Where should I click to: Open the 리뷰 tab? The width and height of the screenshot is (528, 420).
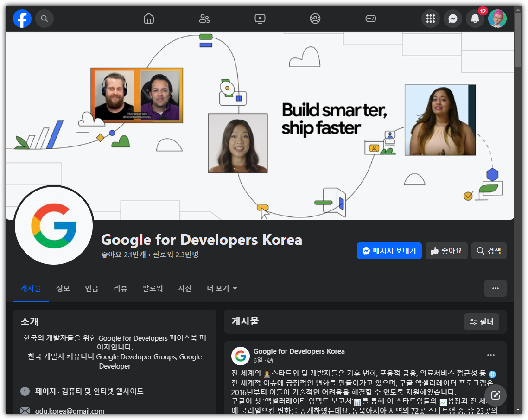(x=120, y=288)
